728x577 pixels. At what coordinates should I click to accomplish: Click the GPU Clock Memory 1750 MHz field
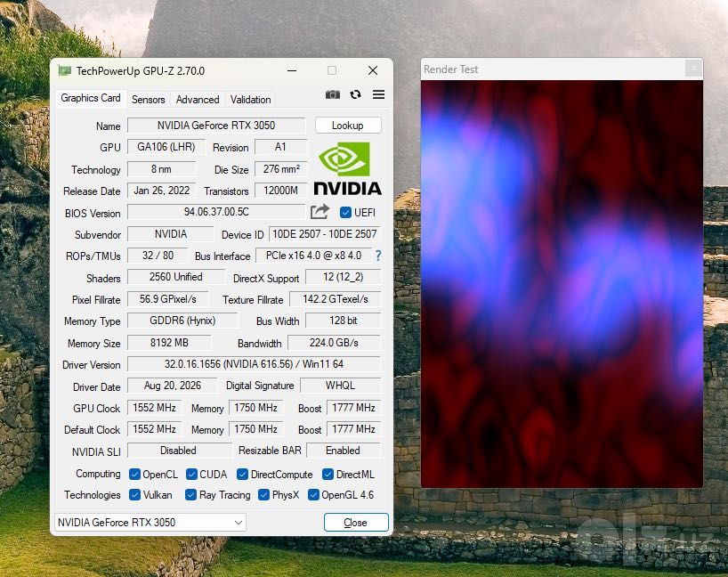[x=255, y=408]
